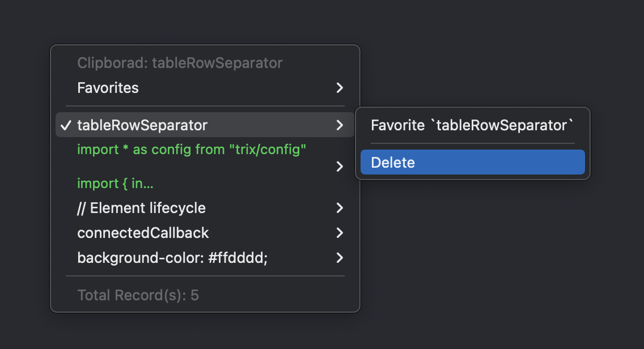Screen dimensions: 644x349
Task: Expand the tableRowSeparator submenu chevron
Action: point(339,125)
